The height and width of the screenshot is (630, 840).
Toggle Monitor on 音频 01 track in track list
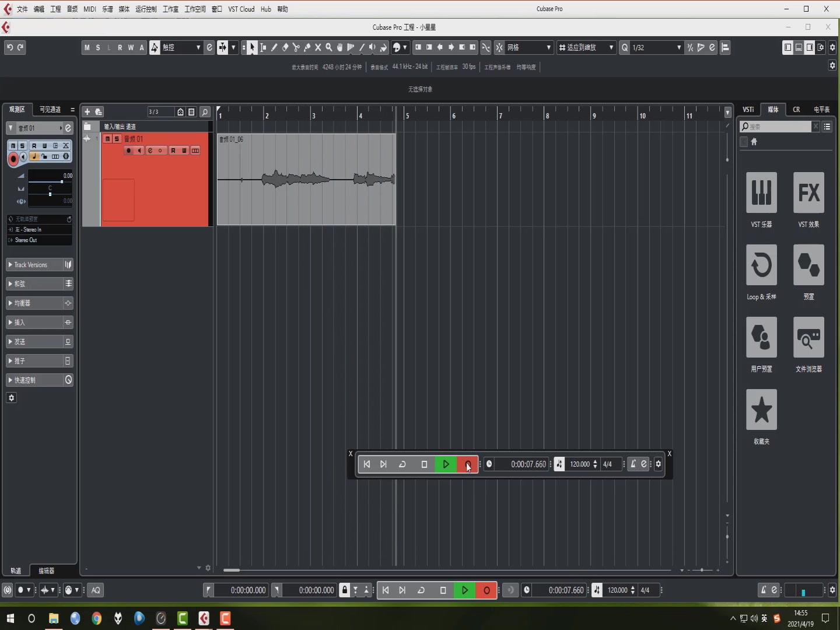[x=139, y=150]
